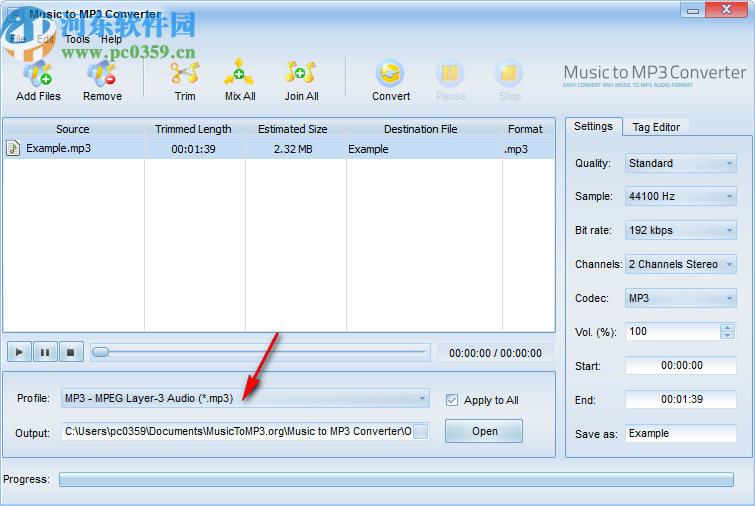Screen dimensions: 755x506
Task: Switch to the Settings tab
Action: (593, 127)
